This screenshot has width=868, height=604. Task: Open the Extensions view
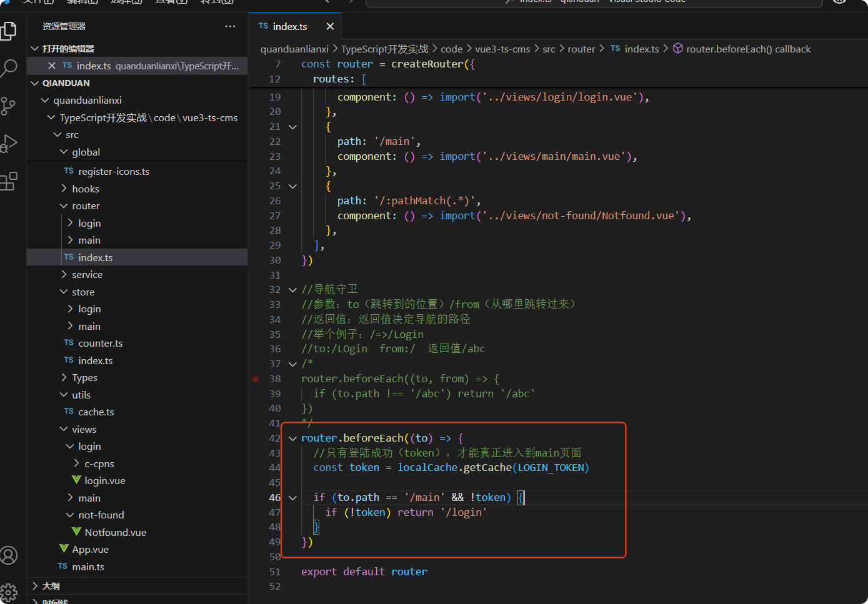pos(9,181)
